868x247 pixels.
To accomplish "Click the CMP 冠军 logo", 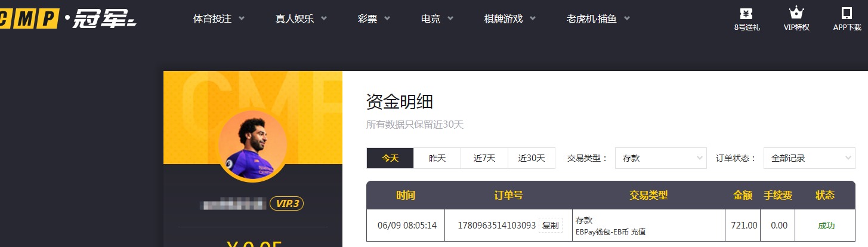I will (67, 18).
